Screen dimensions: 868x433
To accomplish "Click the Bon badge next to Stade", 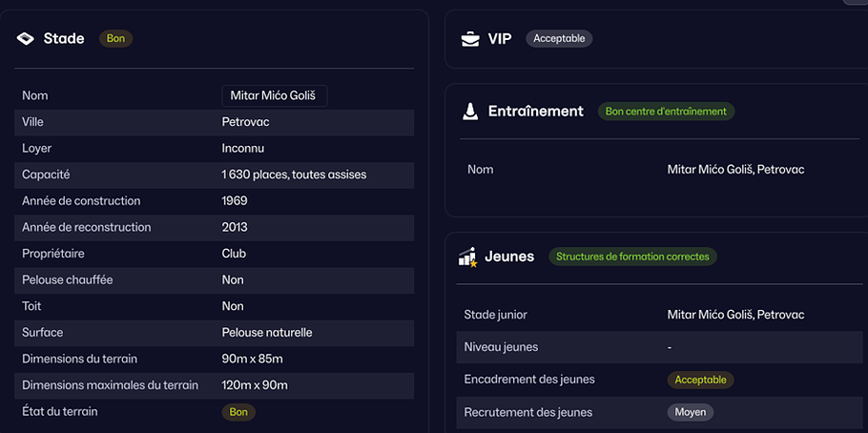I will [115, 39].
